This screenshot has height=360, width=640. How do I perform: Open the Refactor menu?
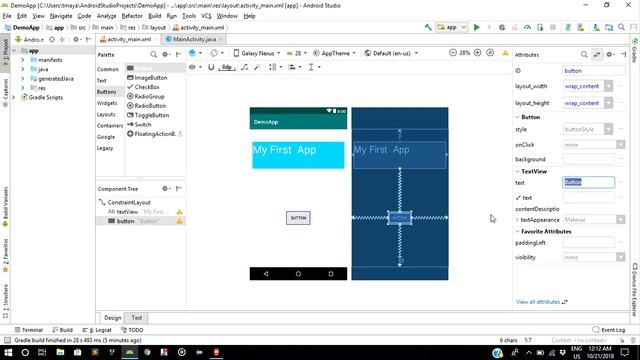[132, 16]
